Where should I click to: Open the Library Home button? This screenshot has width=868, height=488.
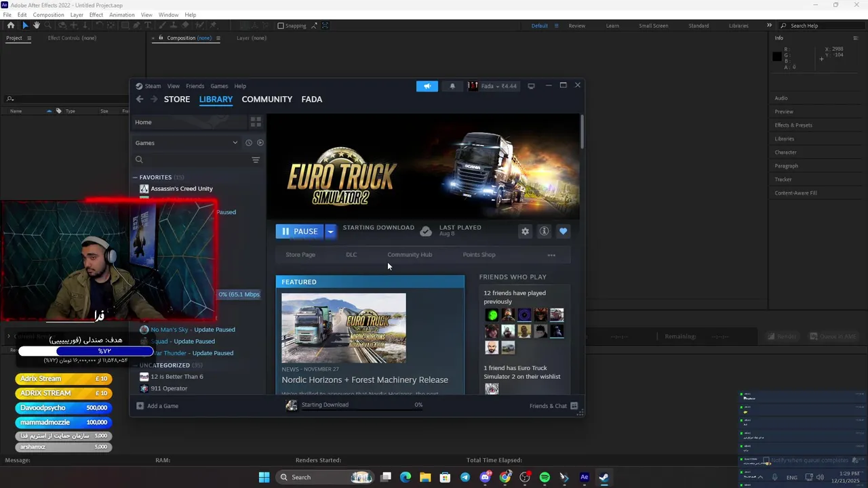189,122
